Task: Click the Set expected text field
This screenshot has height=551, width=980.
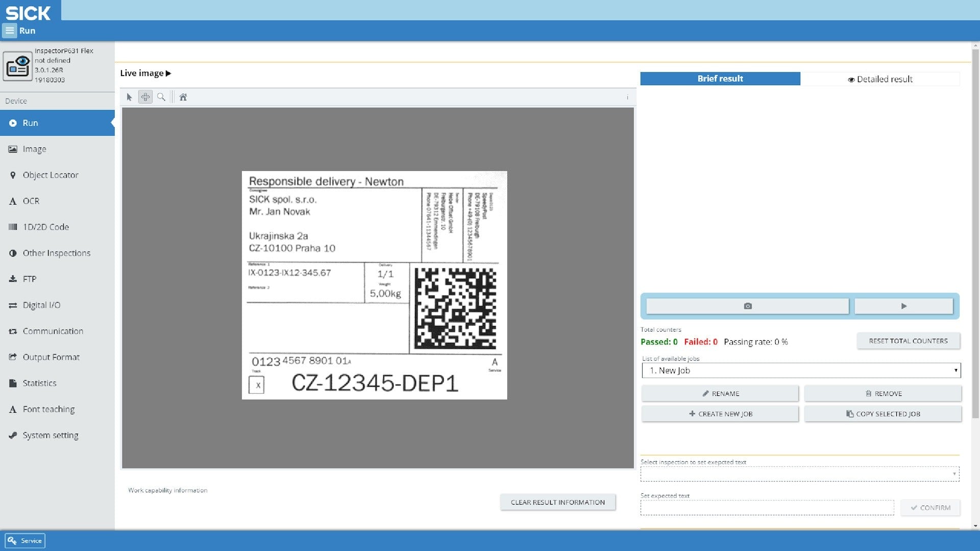Action: tap(767, 508)
